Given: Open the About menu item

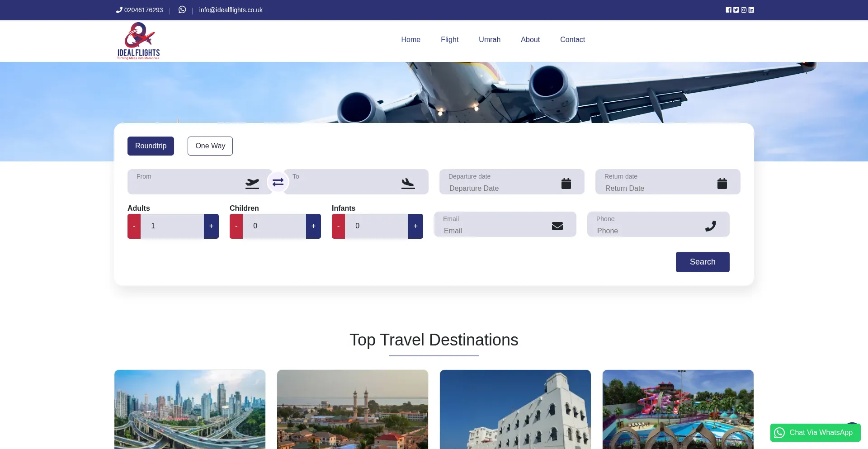Looking at the screenshot, I should (x=530, y=40).
